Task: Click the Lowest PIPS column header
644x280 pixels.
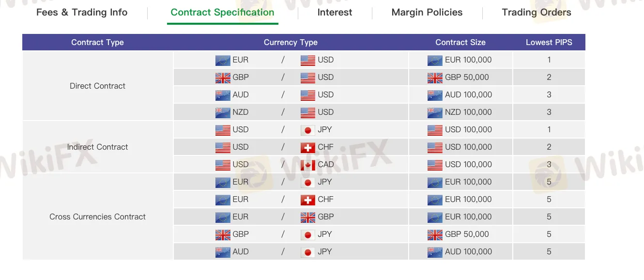Action: (549, 42)
